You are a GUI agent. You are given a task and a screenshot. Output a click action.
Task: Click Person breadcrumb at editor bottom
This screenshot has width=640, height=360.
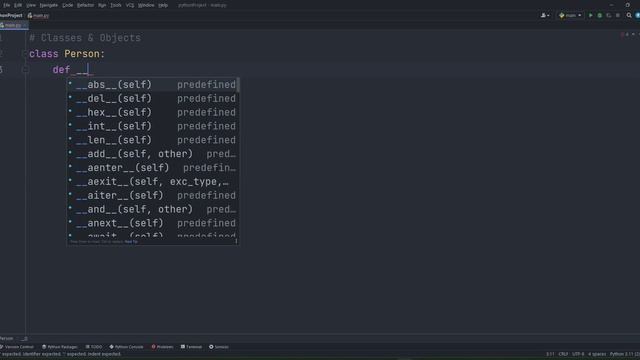(7, 338)
